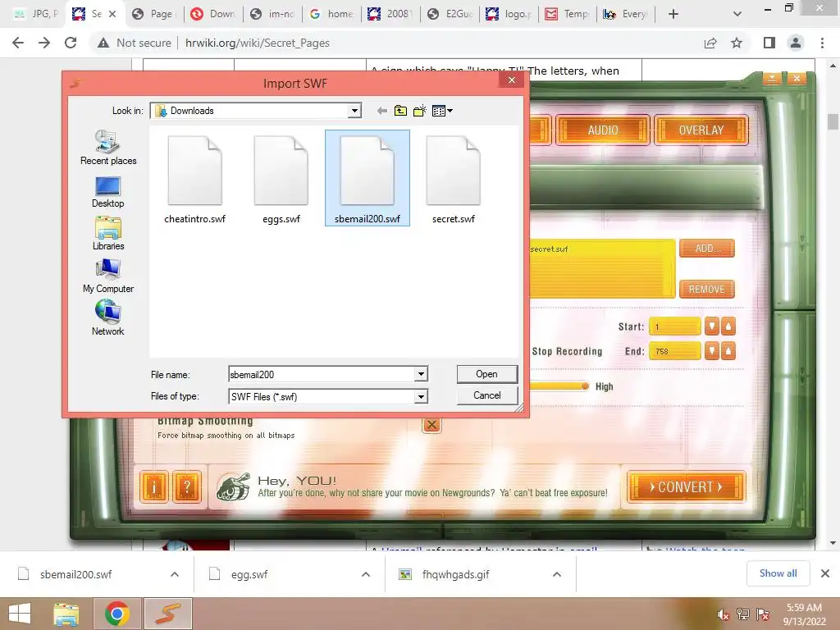The image size is (840, 630).
Task: Switch to the OVERLAY tab
Action: [701, 130]
